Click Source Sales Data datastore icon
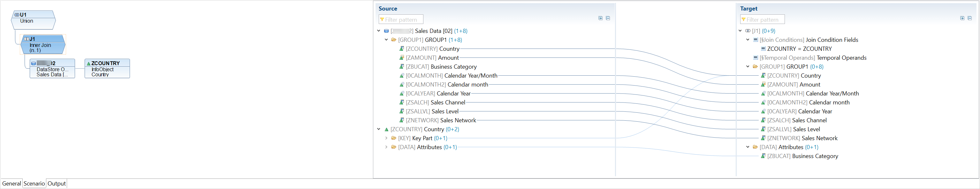 [x=386, y=31]
